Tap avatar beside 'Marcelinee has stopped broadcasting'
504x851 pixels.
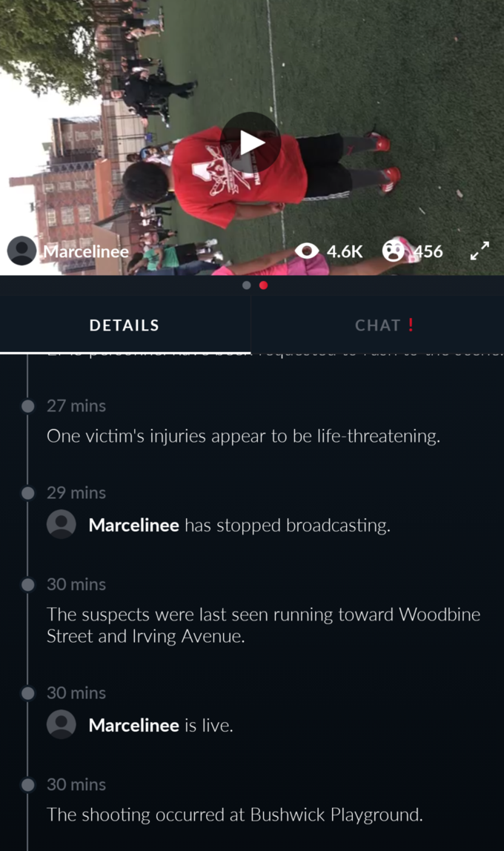(x=62, y=524)
